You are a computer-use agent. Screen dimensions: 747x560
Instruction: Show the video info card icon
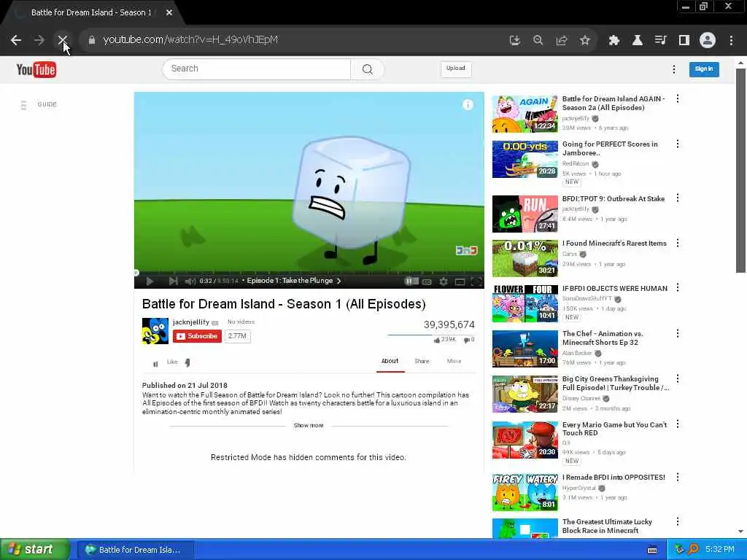(468, 105)
